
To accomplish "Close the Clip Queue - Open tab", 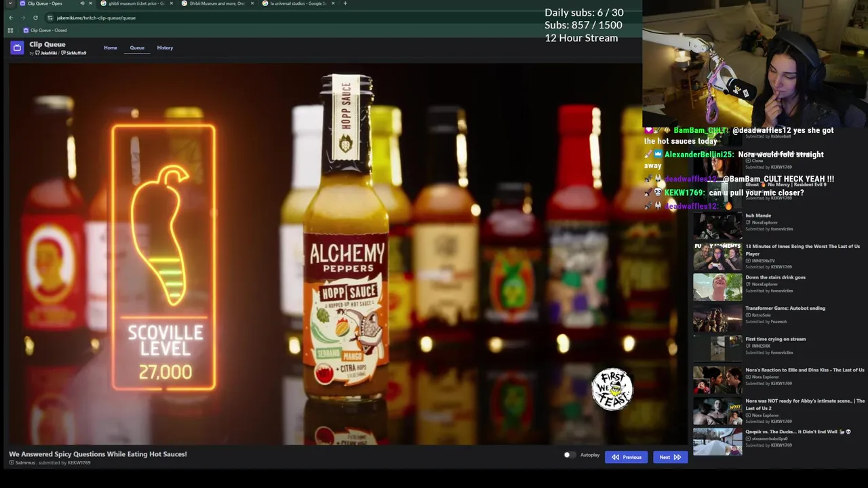I will (x=90, y=3).
